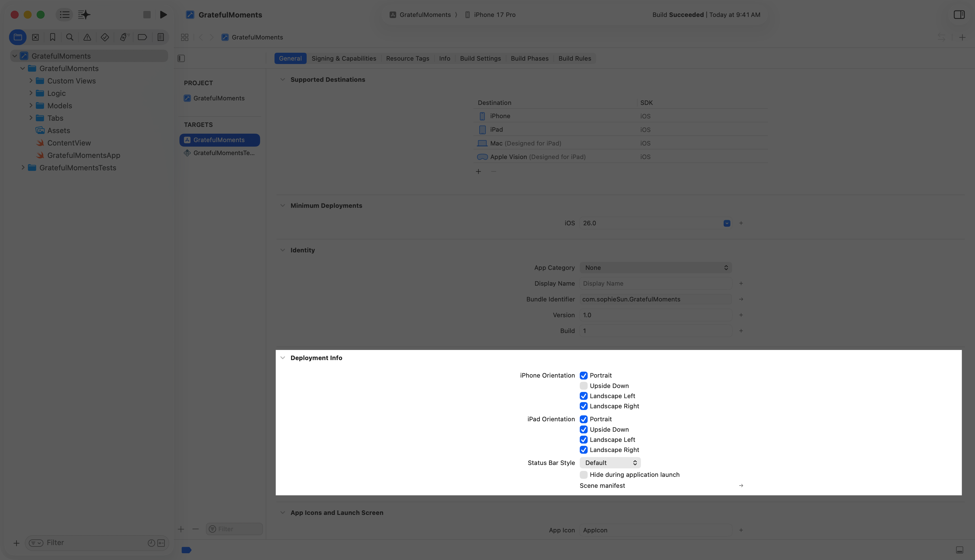Viewport: 975px width, 560px height.
Task: Open the coding assistant sparkle icon
Action: click(84, 15)
